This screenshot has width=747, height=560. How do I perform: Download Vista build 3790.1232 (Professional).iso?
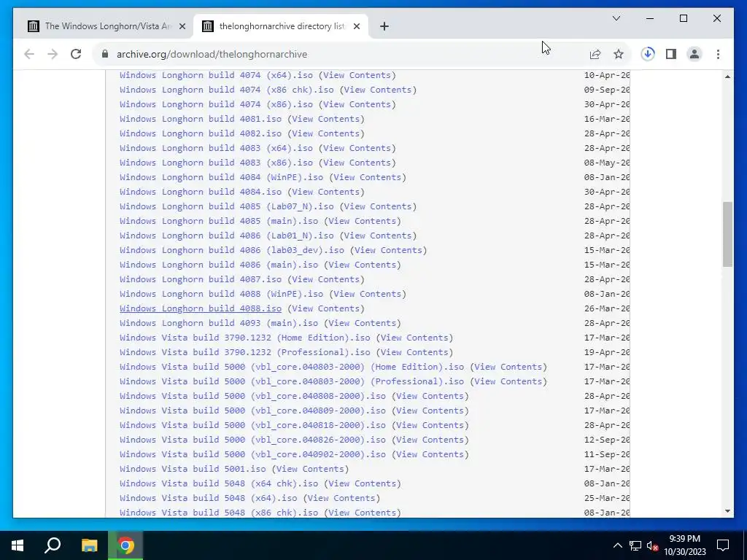coord(245,352)
